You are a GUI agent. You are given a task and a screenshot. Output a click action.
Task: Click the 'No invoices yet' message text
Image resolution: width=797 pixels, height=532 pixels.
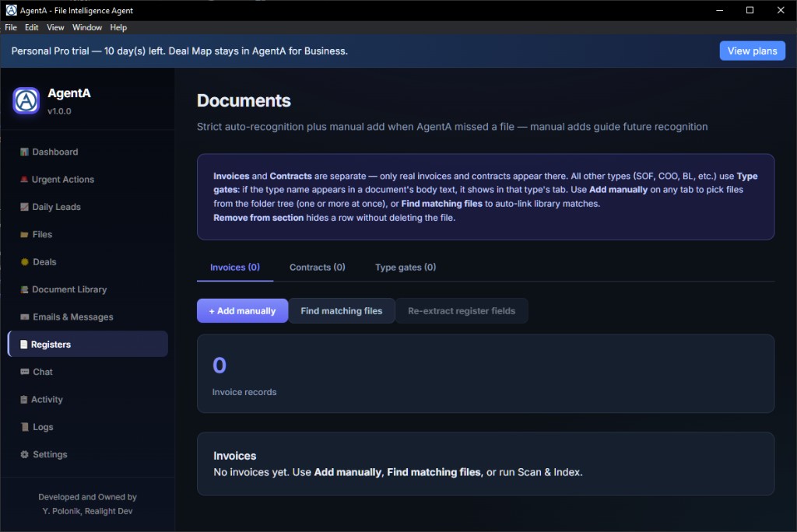pyautogui.click(x=398, y=472)
